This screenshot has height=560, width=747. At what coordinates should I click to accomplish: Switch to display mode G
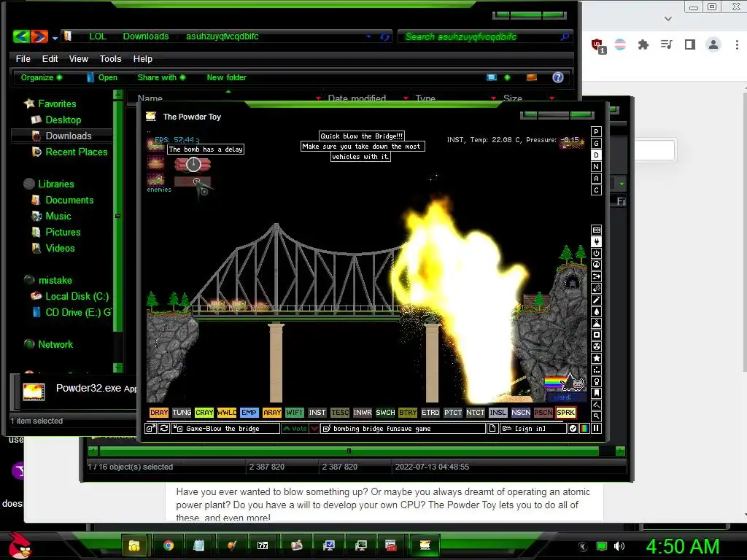[x=596, y=144]
